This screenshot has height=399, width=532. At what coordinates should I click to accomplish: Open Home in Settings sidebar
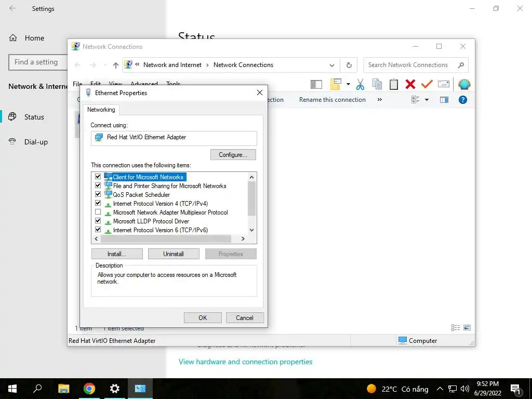[34, 38]
